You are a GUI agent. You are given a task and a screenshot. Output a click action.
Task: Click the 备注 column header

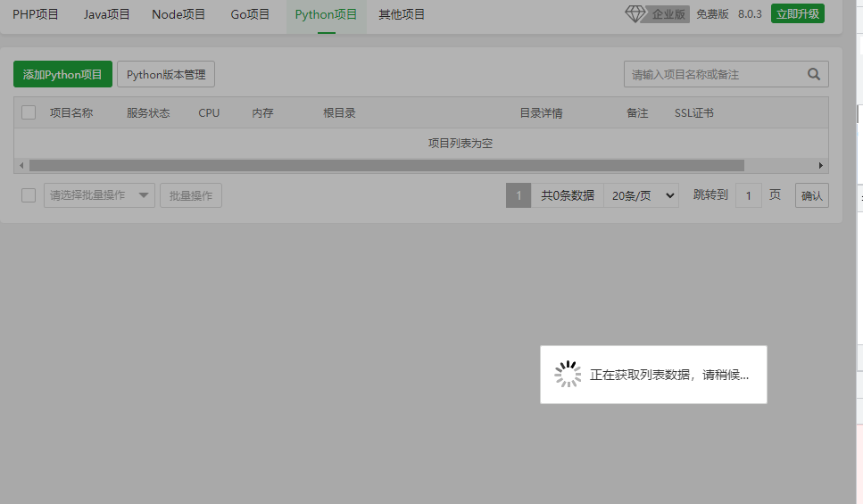[x=637, y=112]
